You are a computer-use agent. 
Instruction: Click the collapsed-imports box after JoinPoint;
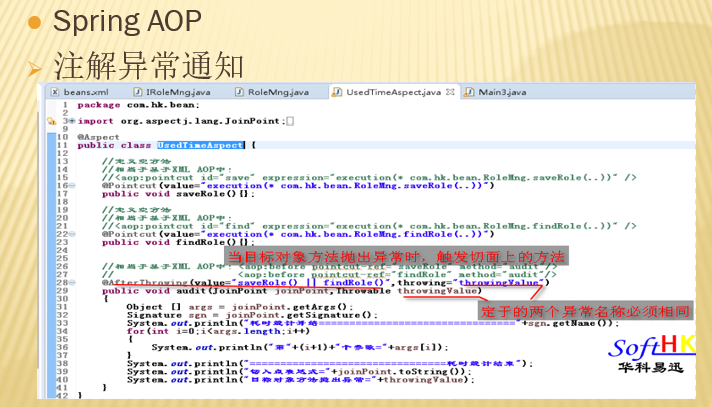click(x=290, y=121)
